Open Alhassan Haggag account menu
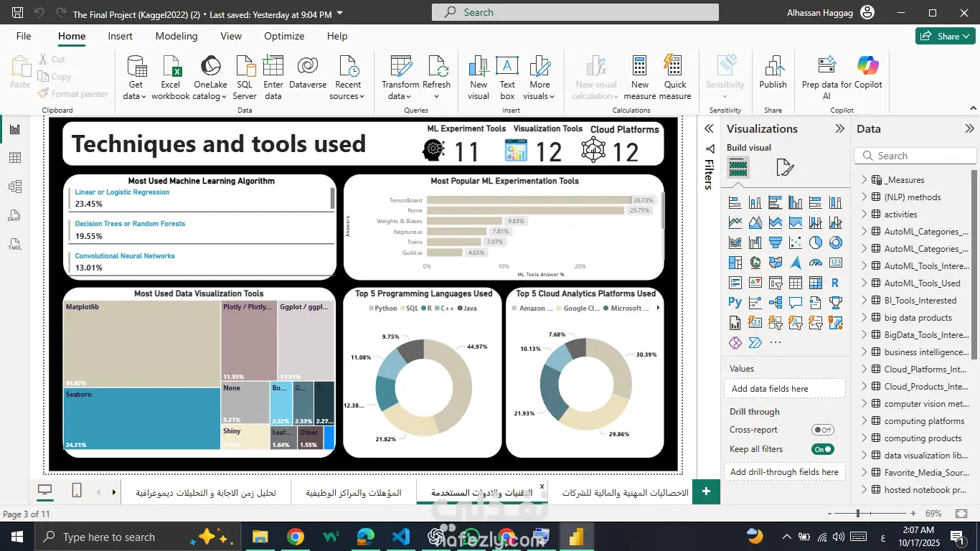Viewport: 980px width, 551px height. 831,13
